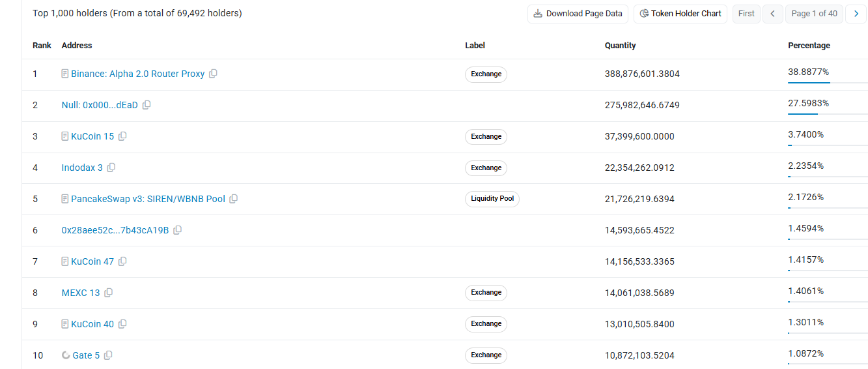Select quantity 21,726,219.6394
The height and width of the screenshot is (369, 868).
639,199
